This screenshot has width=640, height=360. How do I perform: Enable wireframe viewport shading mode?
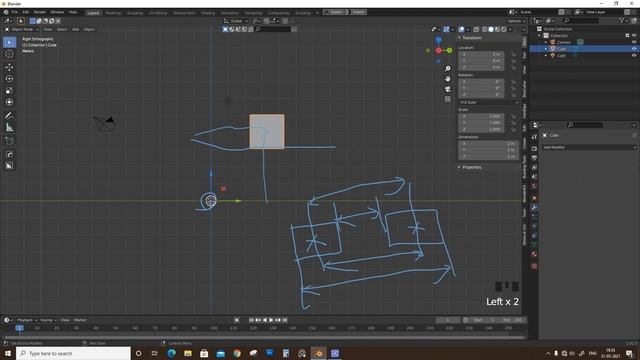tap(484, 29)
